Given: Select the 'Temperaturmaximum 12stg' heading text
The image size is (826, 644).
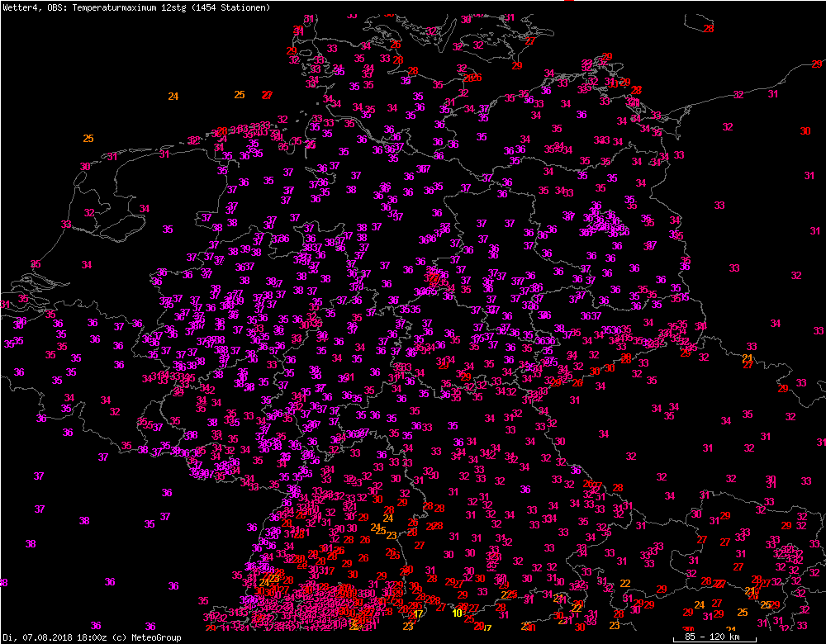Looking at the screenshot, I should (129, 8).
